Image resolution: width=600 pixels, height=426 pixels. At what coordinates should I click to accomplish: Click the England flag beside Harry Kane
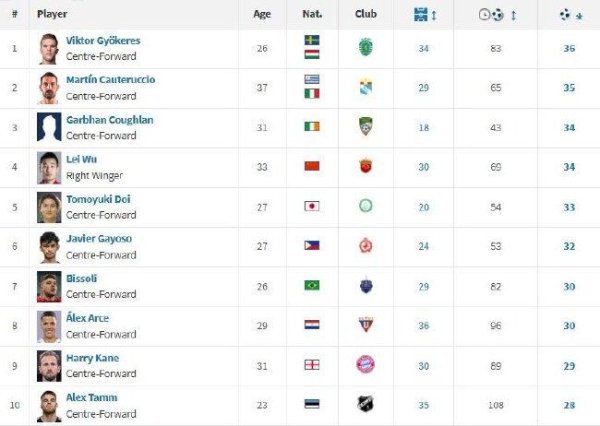coord(312,365)
